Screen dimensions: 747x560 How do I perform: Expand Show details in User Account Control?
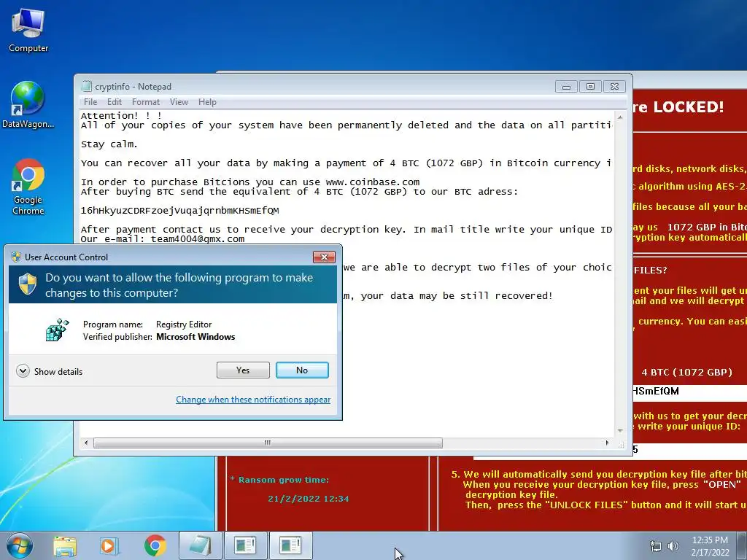(49, 371)
